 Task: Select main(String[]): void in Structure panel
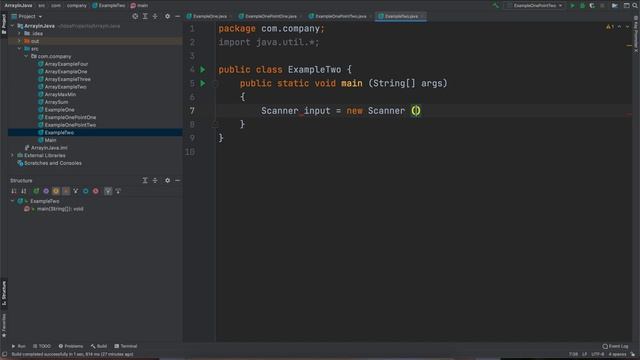tap(60, 209)
